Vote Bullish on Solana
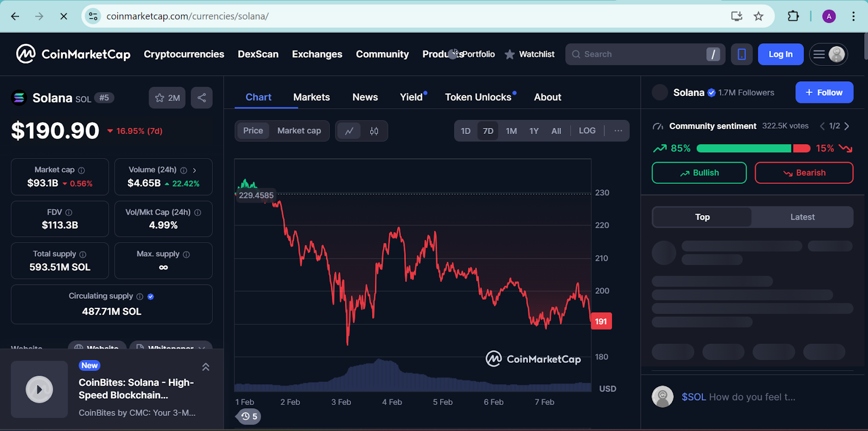Screen dimensions: 868x431 [699, 173]
